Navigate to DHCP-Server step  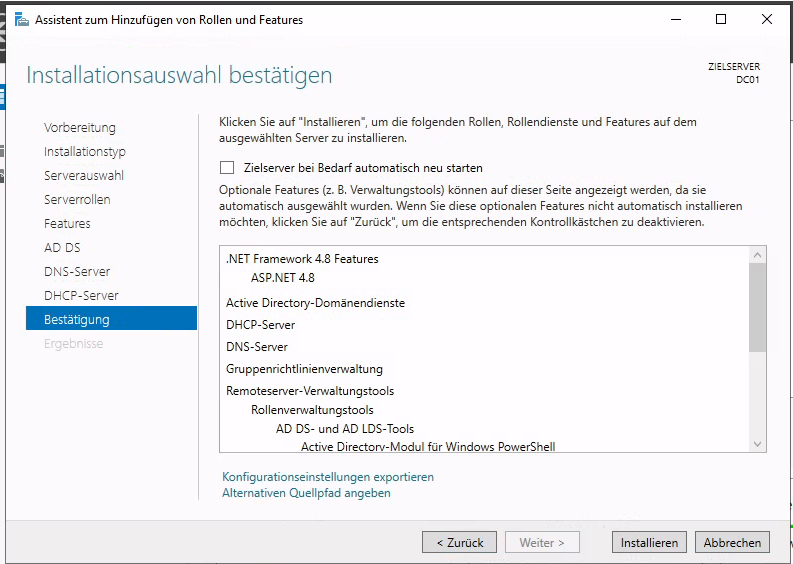81,296
